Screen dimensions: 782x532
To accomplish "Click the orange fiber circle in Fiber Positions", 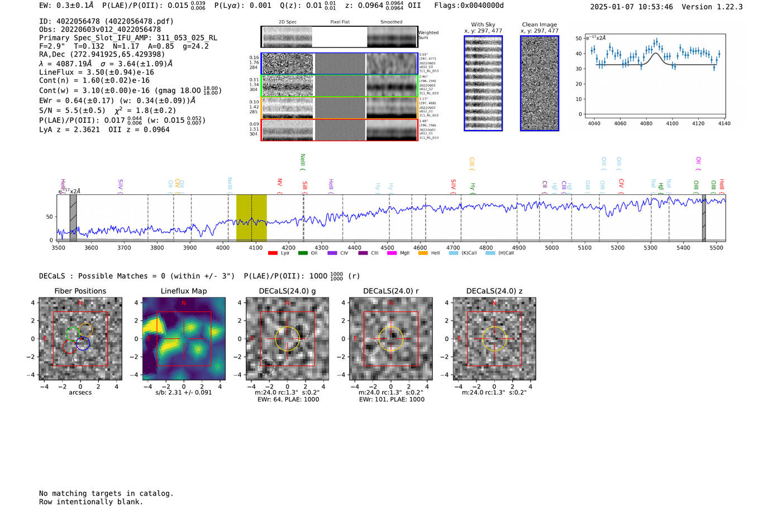I will click(85, 330).
